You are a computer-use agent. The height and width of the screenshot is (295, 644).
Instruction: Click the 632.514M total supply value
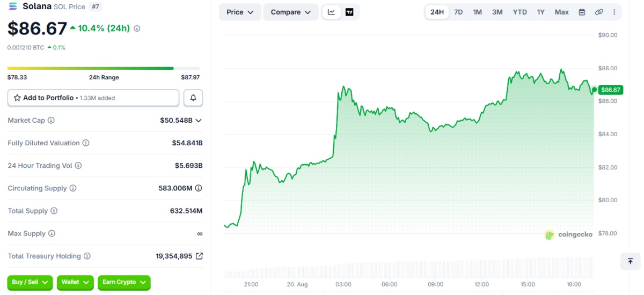(x=186, y=211)
